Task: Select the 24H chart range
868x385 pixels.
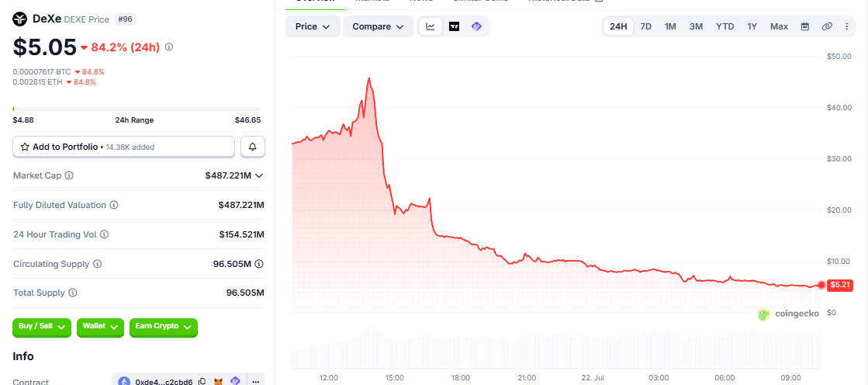Action: click(618, 26)
